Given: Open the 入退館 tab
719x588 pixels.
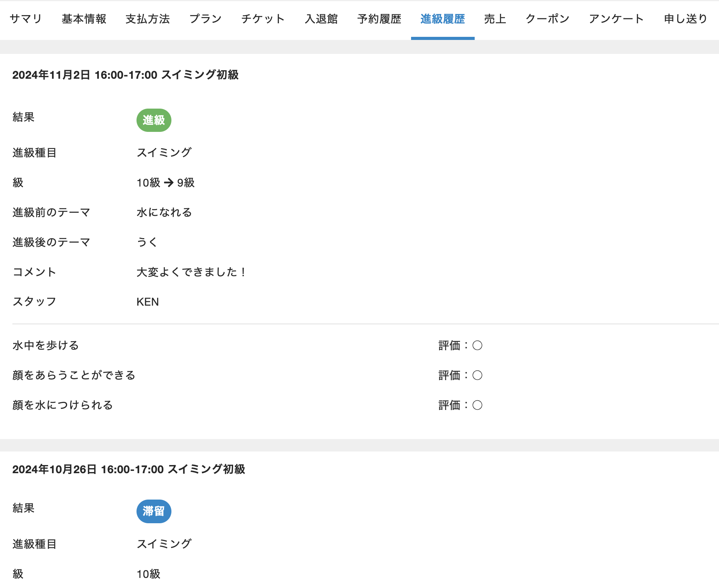Looking at the screenshot, I should (x=321, y=19).
